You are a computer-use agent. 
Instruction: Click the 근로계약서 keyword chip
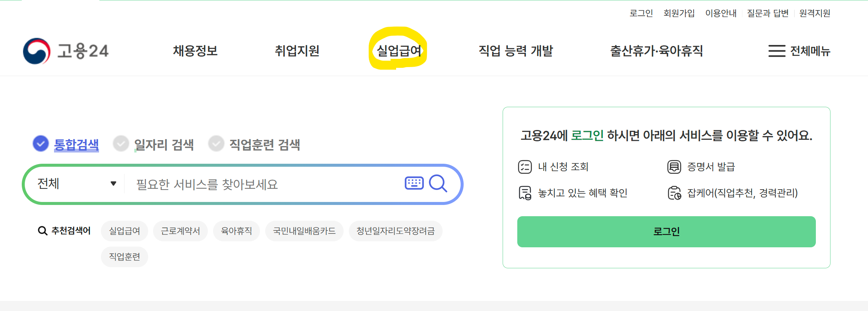[180, 231]
